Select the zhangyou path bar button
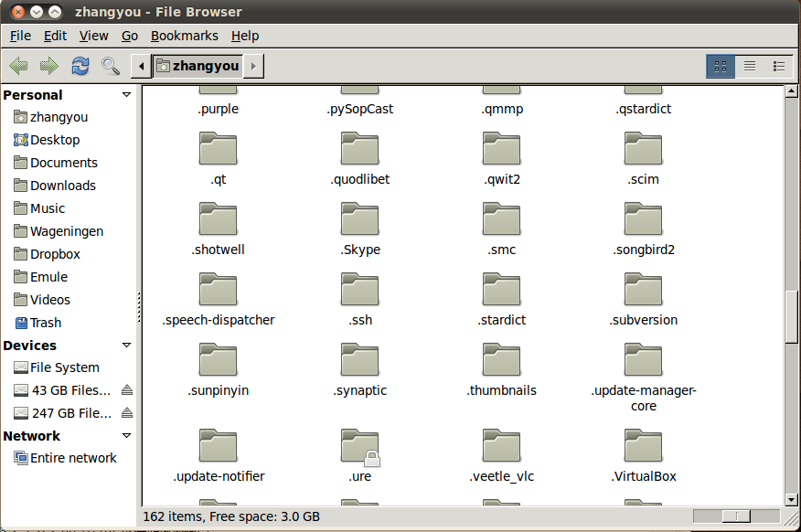 [x=198, y=66]
